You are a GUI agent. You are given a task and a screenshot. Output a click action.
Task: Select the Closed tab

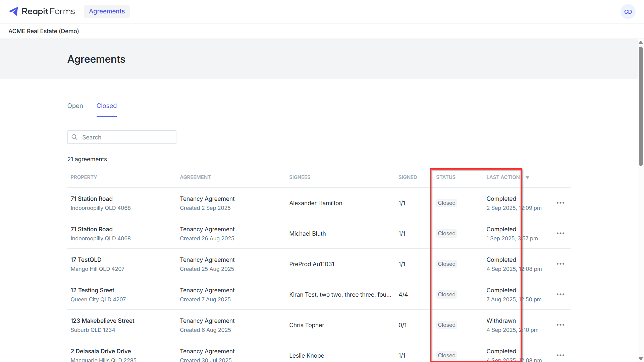[x=107, y=106]
